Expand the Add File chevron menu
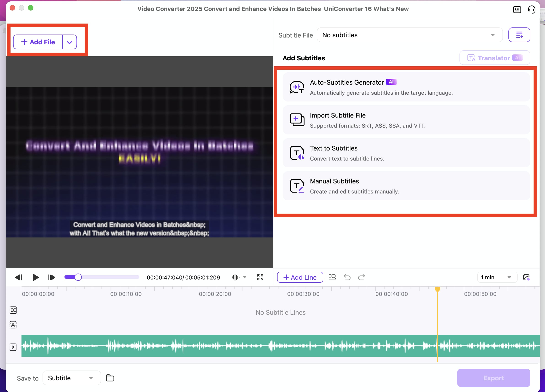Image resolution: width=545 pixels, height=392 pixels. pyautogui.click(x=69, y=42)
